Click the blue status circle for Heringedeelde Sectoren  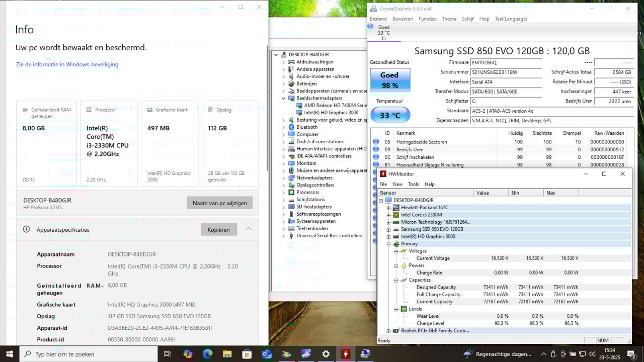click(x=375, y=142)
